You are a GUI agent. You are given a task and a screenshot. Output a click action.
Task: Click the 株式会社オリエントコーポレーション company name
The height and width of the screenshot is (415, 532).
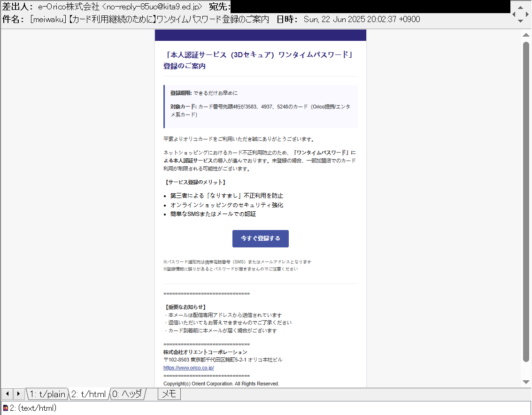(x=205, y=352)
